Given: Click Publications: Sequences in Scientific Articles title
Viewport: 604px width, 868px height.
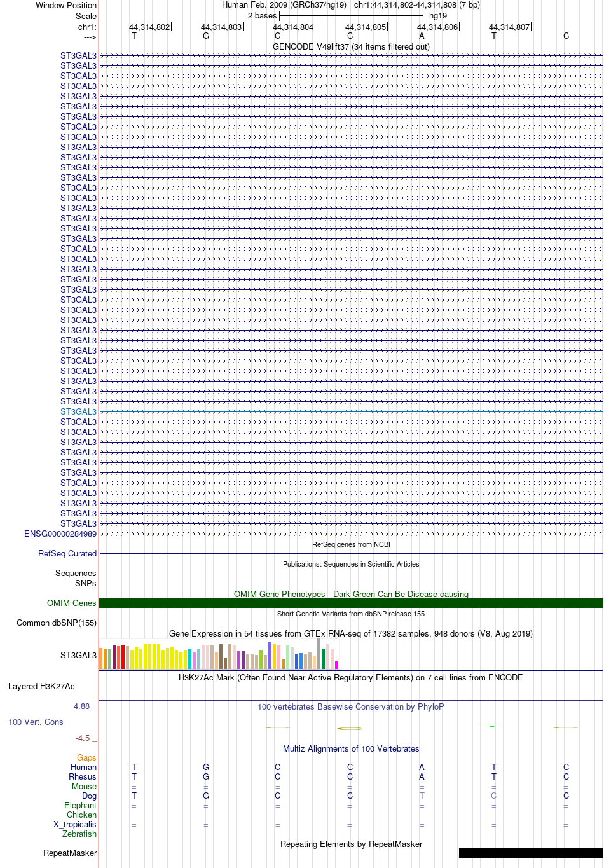Looking at the screenshot, I should pos(351,564).
